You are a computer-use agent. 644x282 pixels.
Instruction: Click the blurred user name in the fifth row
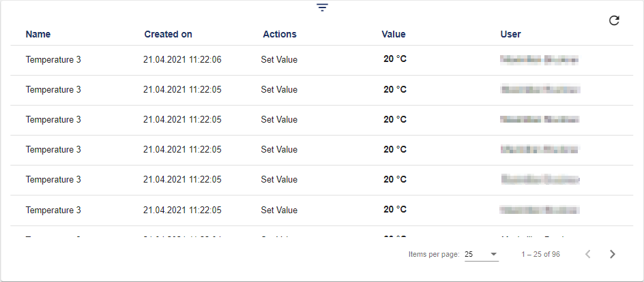point(540,180)
